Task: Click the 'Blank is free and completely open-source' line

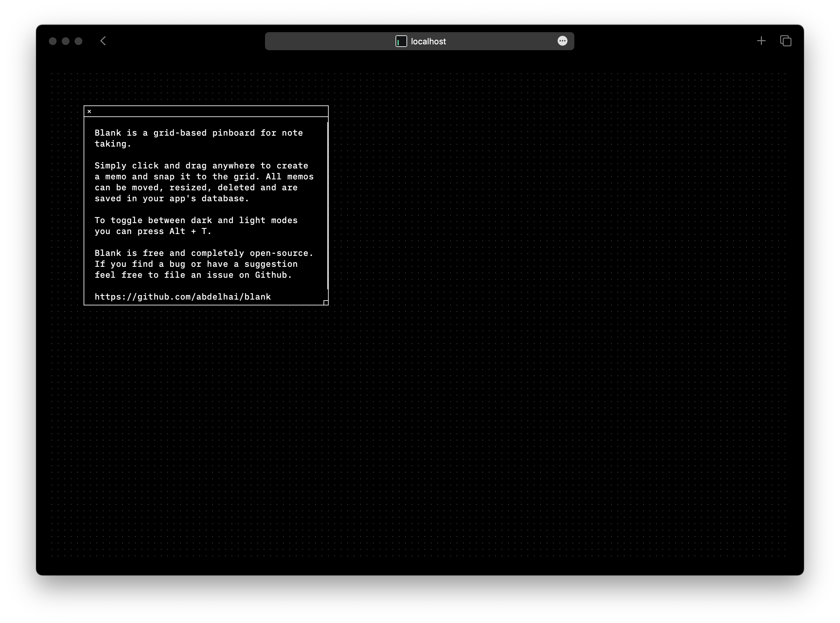Action: click(204, 253)
